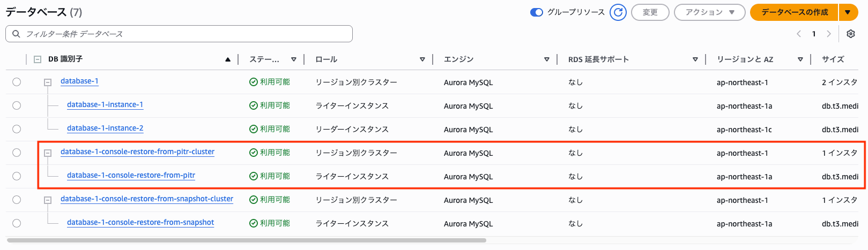Screen dimensions: 868x250
Task: Open the データベースの作成 split-button arrow
Action: (847, 12)
